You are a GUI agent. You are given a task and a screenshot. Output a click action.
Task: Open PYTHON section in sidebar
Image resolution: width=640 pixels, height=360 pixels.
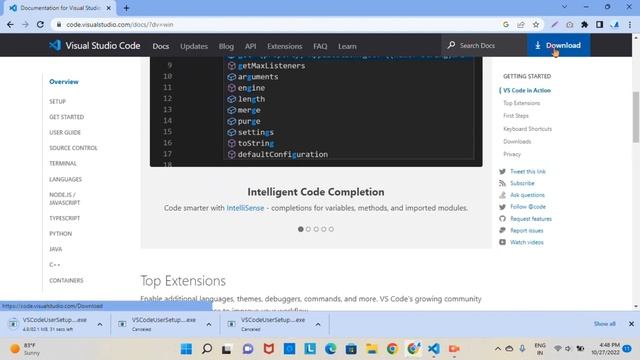60,233
